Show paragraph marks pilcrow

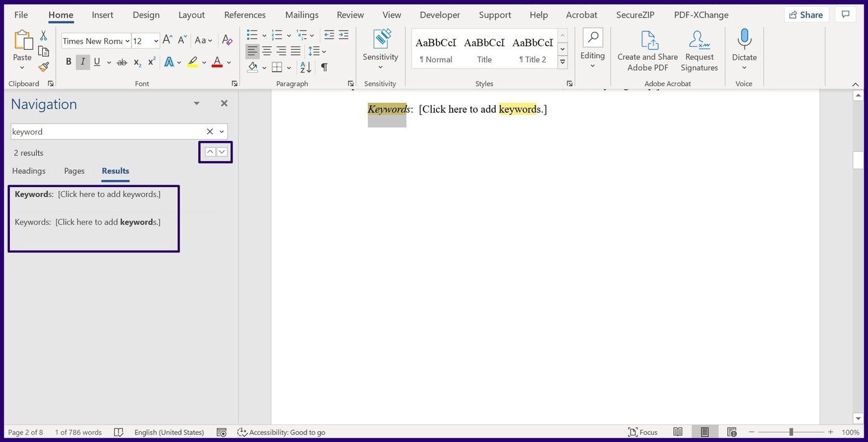point(324,67)
